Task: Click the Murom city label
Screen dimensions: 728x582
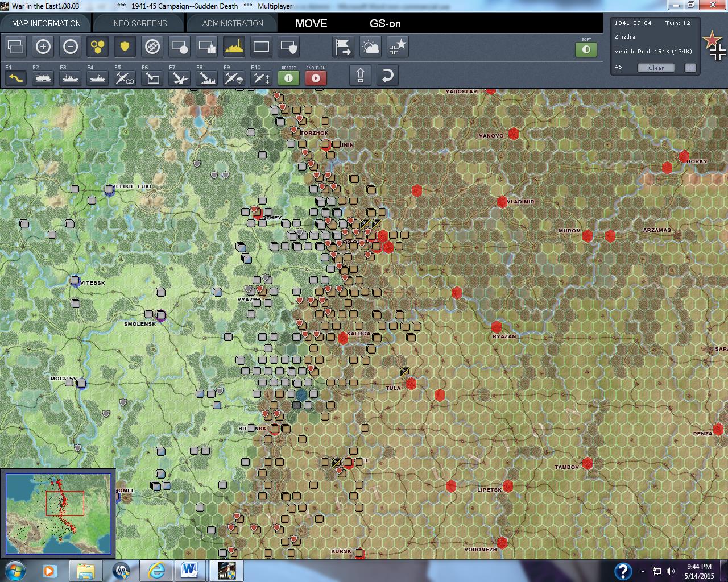Action: pos(569,231)
